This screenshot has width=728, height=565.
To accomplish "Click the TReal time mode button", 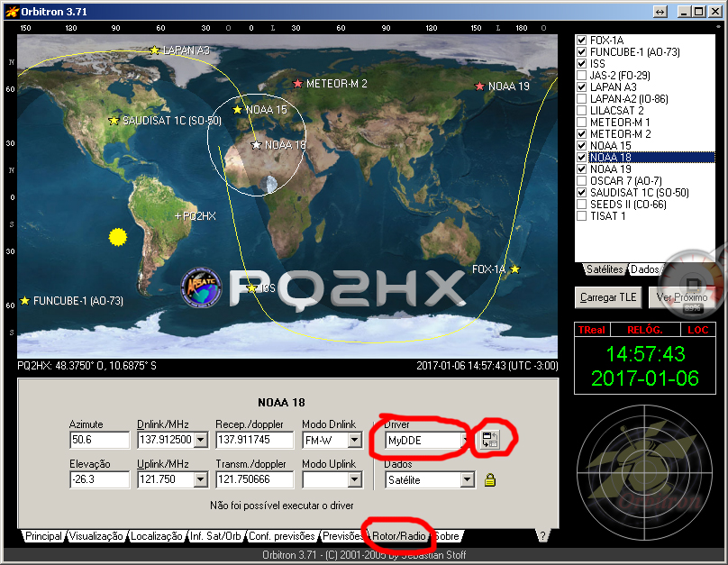I will (593, 331).
